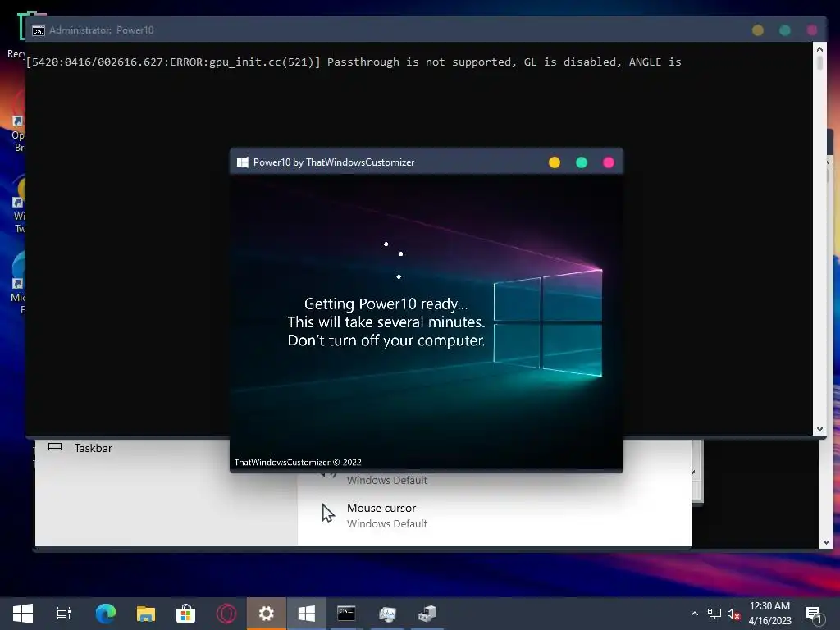Minimize the Power10 installer with yellow button

(x=555, y=162)
